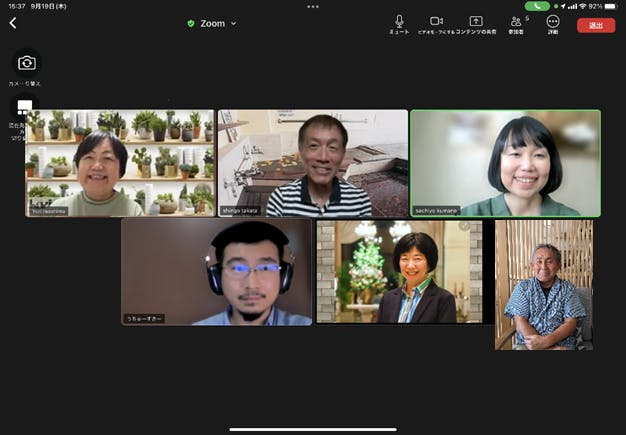Click the red leave meeting button
This screenshot has height=435, width=626.
tap(596, 25)
